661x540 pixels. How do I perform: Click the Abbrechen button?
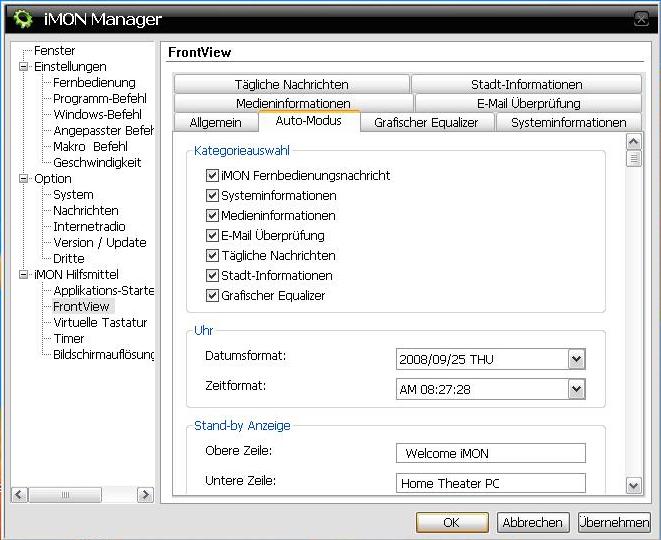pos(533,522)
